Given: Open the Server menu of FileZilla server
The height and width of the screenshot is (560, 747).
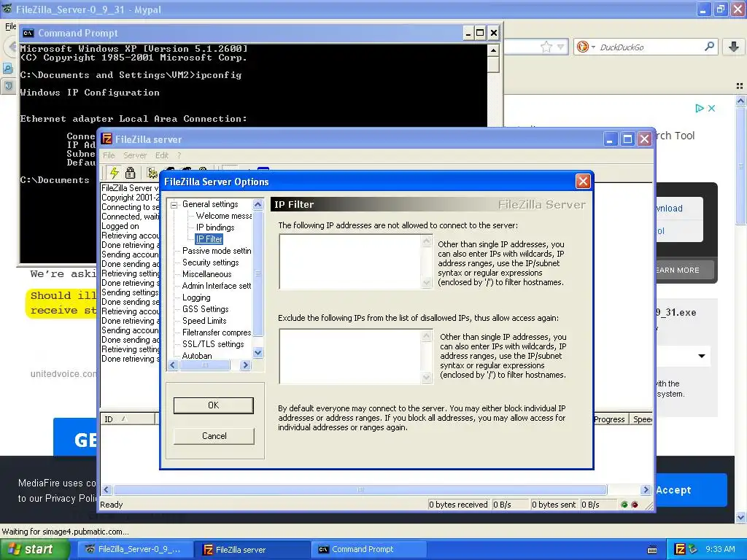Looking at the screenshot, I should [135, 155].
